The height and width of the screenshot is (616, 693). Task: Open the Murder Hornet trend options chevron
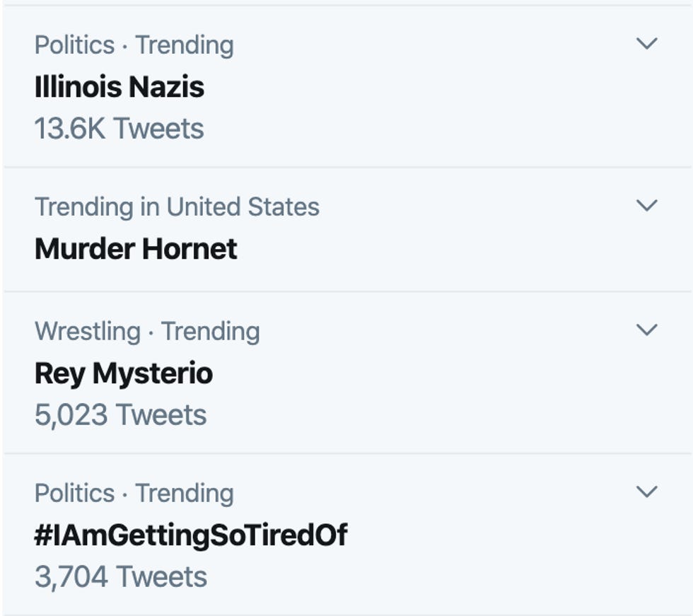[x=646, y=206]
